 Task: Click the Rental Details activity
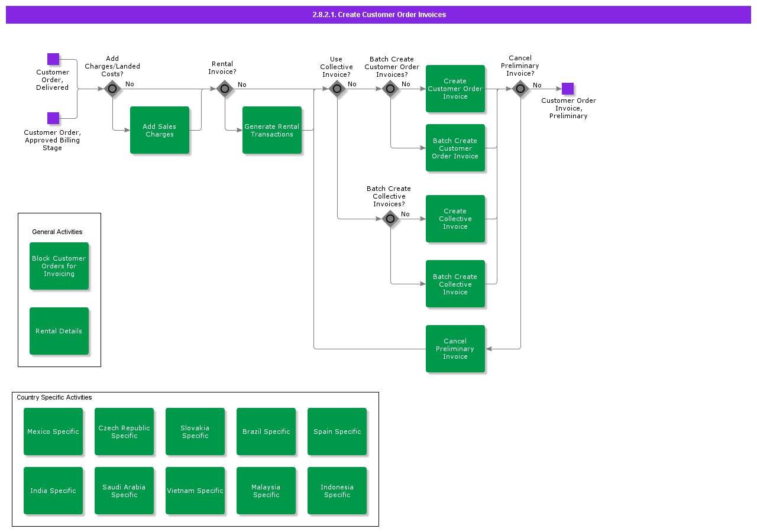coord(59,331)
